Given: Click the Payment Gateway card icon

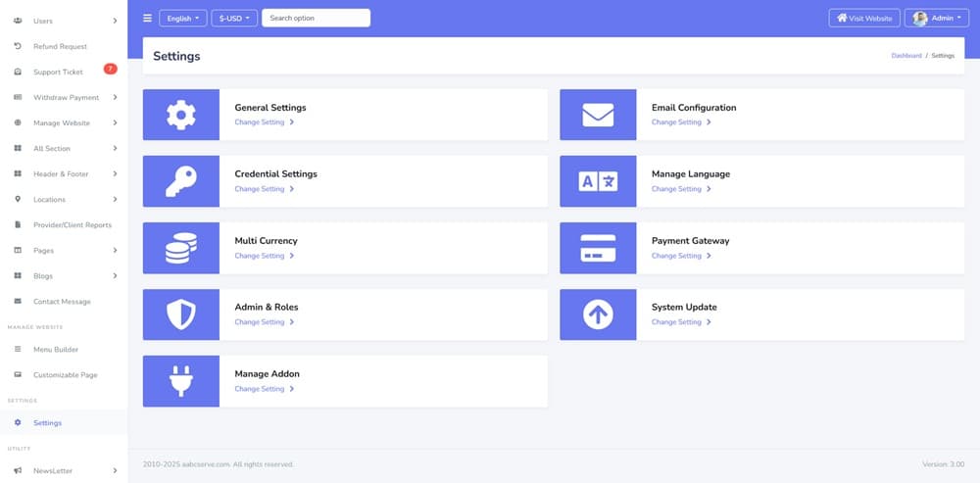Looking at the screenshot, I should (x=598, y=248).
